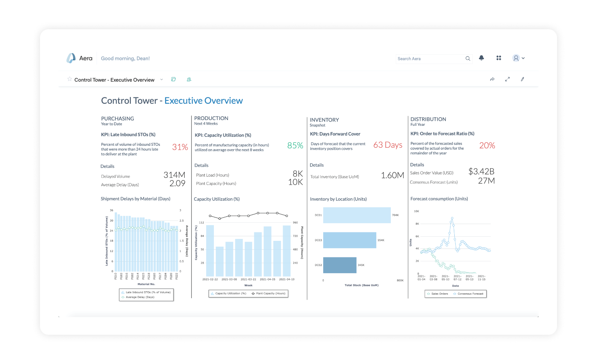Click the PURCHASING section heading
Image resolution: width=597 pixels, height=364 pixels.
pos(117,119)
